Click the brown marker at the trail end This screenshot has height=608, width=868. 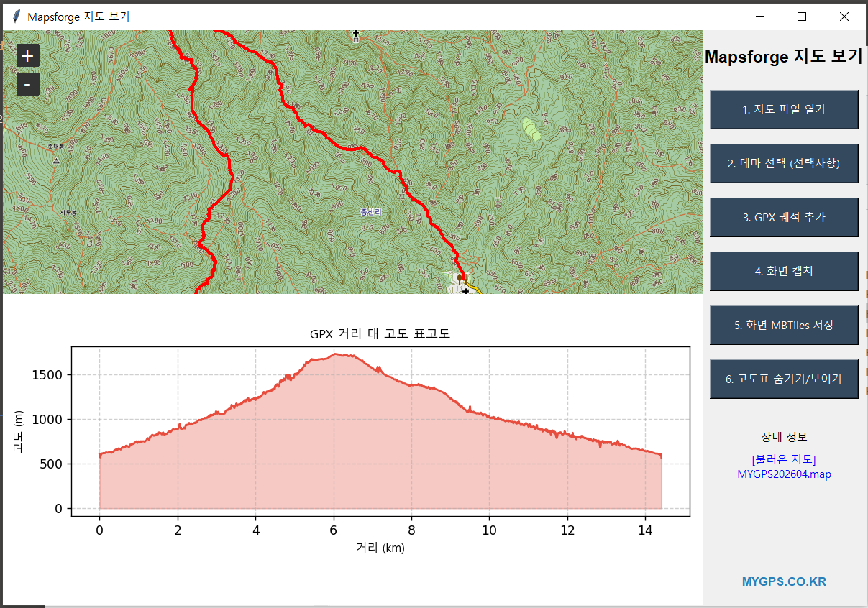click(460, 277)
